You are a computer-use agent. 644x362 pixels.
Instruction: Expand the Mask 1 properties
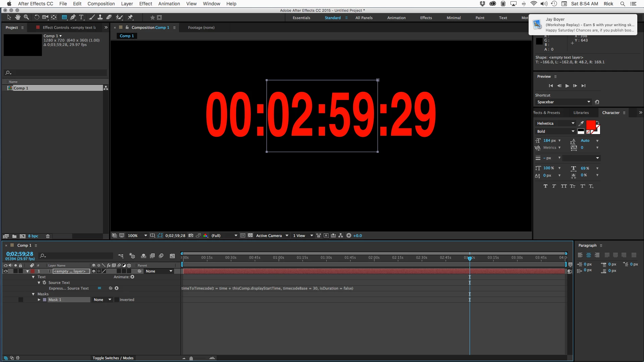tap(39, 300)
